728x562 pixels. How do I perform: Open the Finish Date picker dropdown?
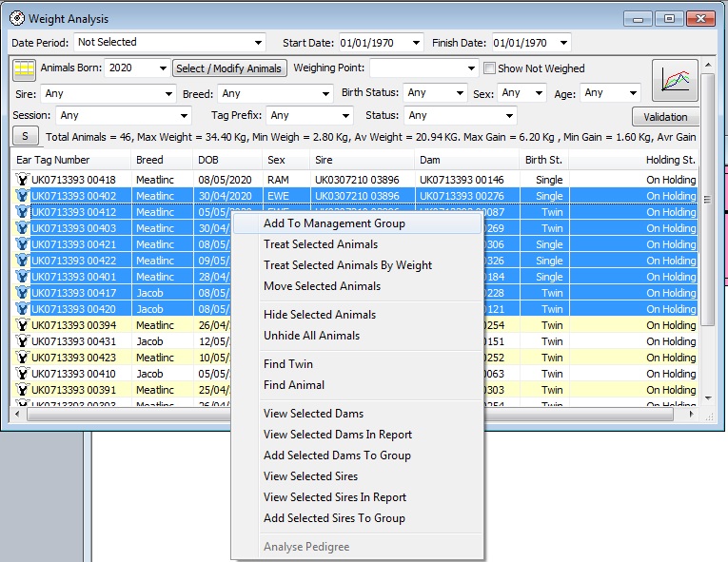click(563, 43)
